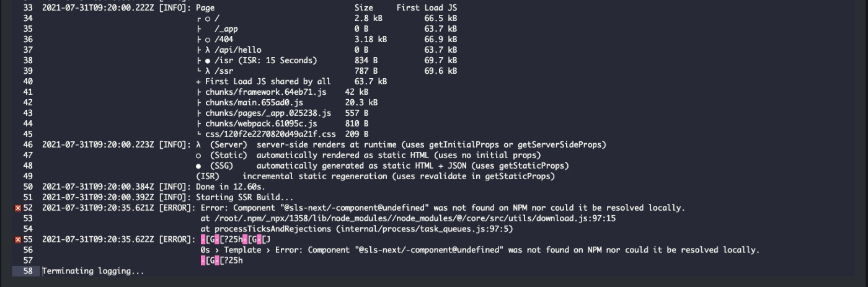Click the filled circle (SSG) legend symbol
Viewport: 868px width, 287px height.
[x=198, y=166]
